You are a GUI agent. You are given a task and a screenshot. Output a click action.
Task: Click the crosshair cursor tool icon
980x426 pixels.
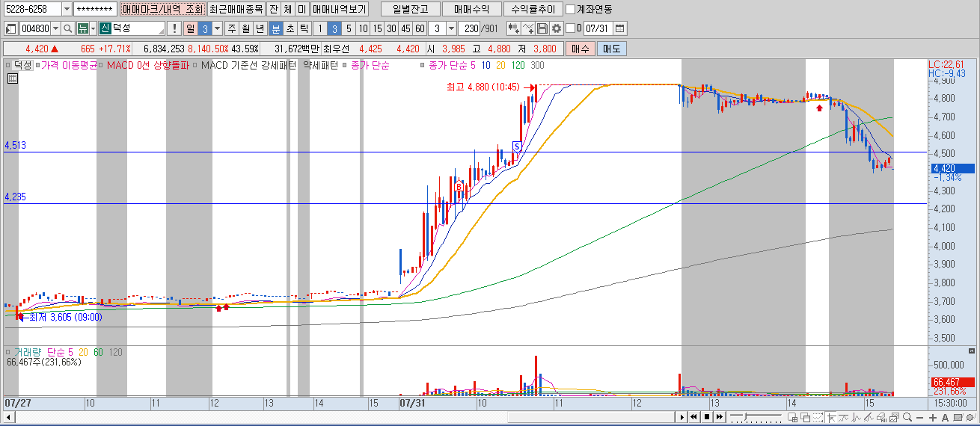pyautogui.click(x=832, y=417)
